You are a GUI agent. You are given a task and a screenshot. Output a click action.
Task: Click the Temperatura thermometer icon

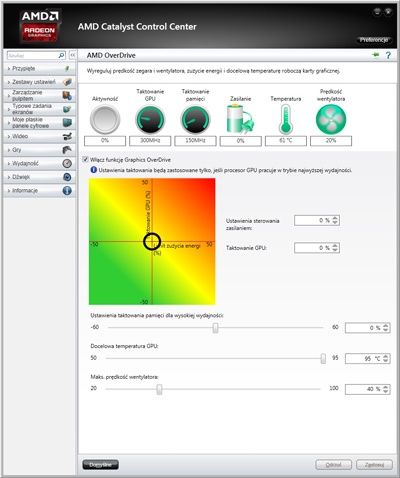(286, 119)
